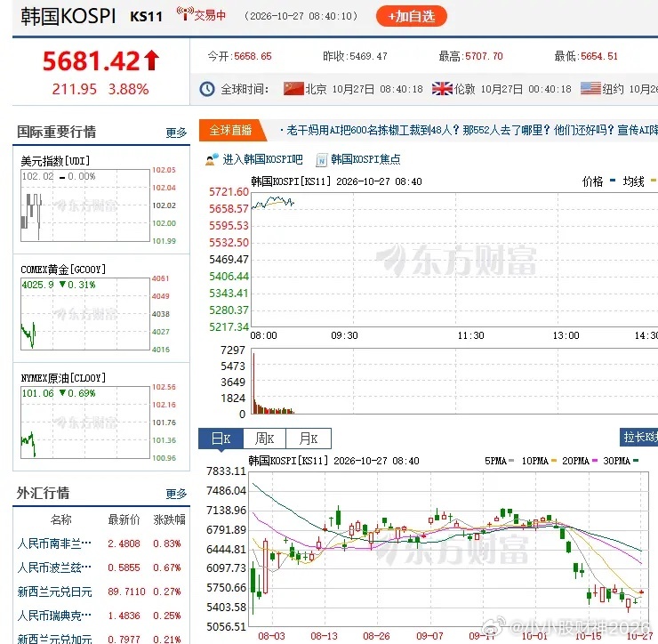The image size is (658, 644).
Task: Click 最高 value 5707.70
Action: 484,56
